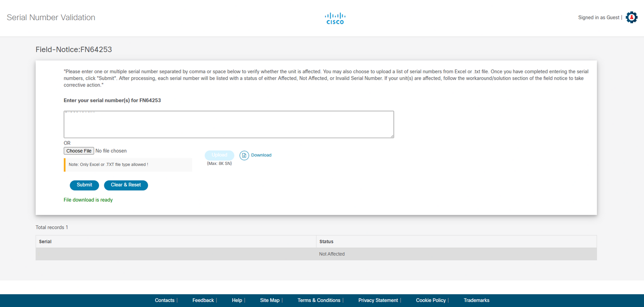
Task: Open the Site Map footer link
Action: coord(270,300)
